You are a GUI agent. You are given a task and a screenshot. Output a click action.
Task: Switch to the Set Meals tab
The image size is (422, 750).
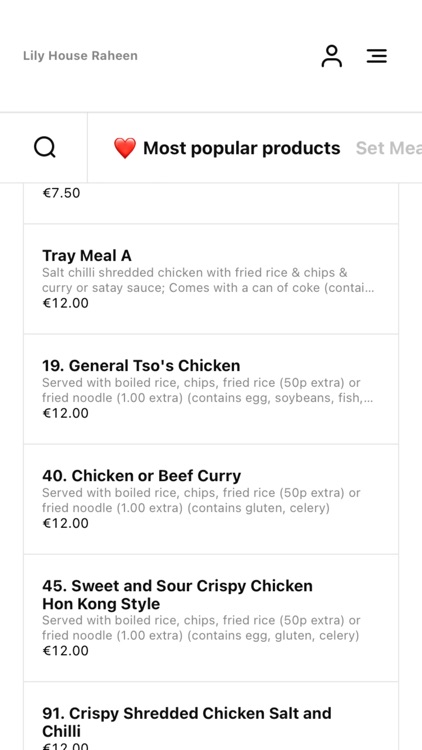tap(389, 148)
